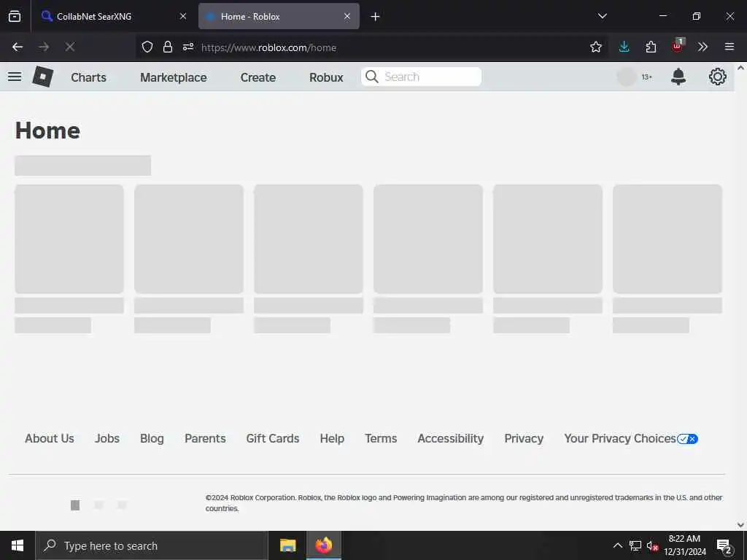Viewport: 747px width, 560px height.
Task: Open the extensions puzzle icon
Action: 651,47
